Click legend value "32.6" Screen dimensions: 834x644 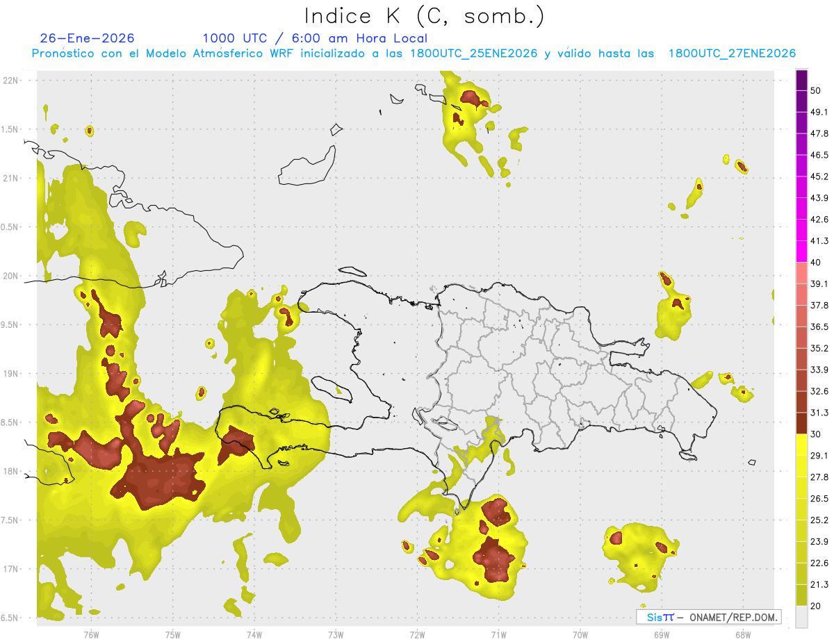[x=820, y=391]
